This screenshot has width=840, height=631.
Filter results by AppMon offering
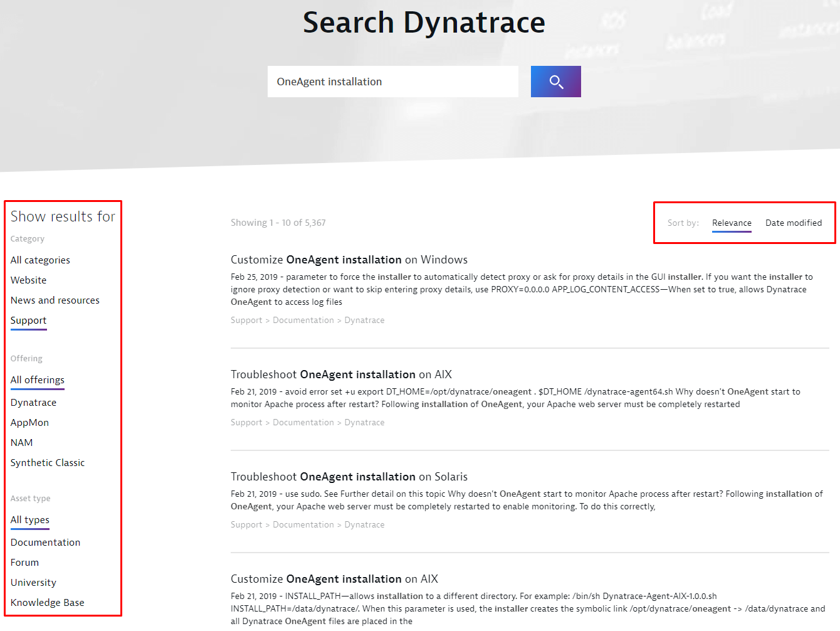(29, 422)
